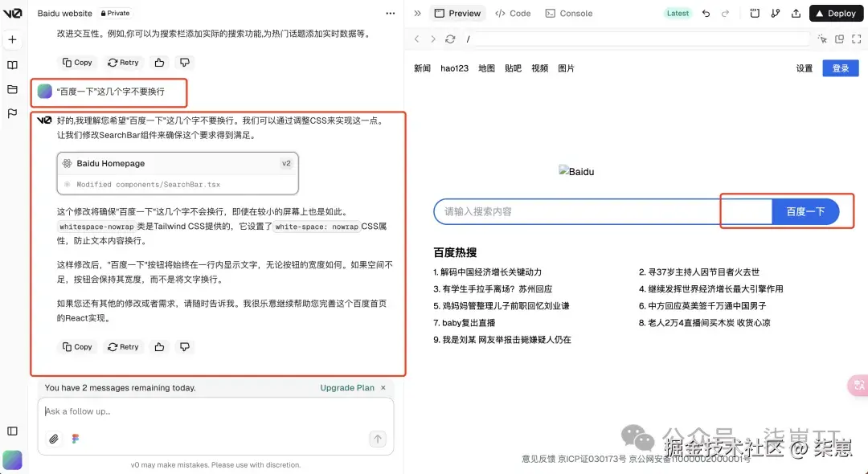The width and height of the screenshot is (868, 474).
Task: Activate the element selector cursor icon
Action: click(823, 39)
